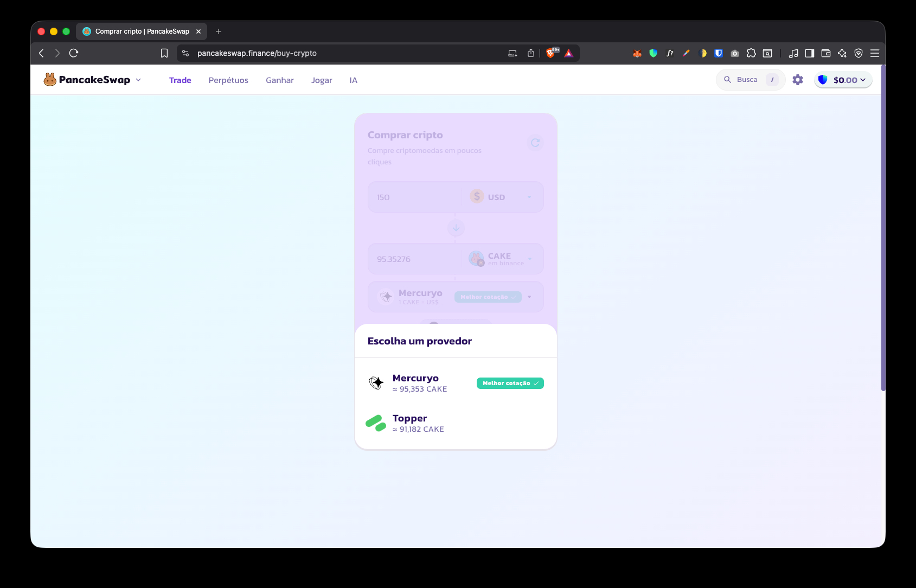Open the Ganhar menu
The width and height of the screenshot is (916, 588).
click(x=280, y=80)
